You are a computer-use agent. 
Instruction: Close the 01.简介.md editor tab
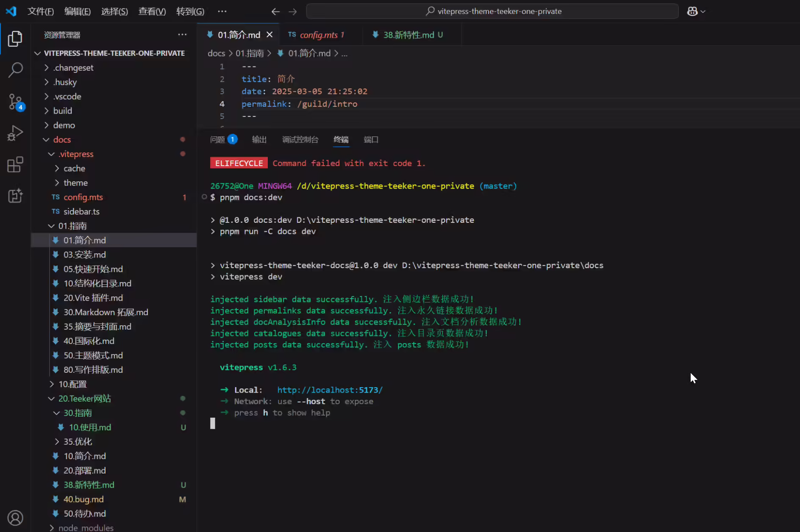tap(269, 35)
